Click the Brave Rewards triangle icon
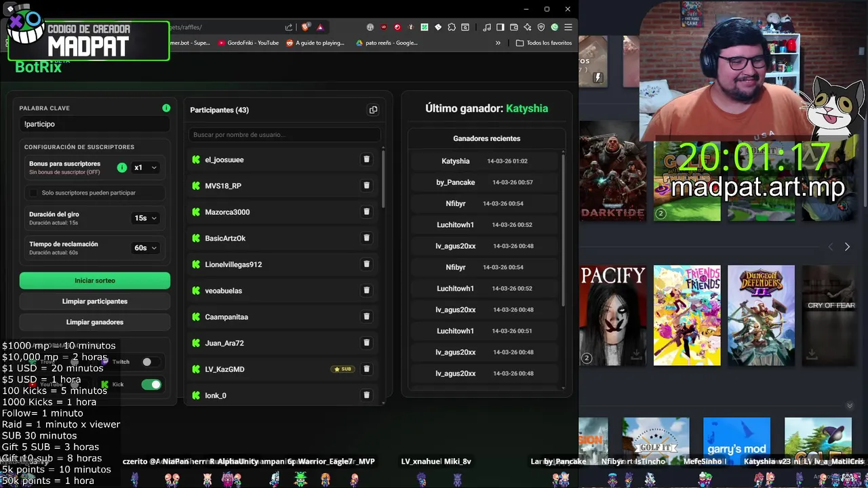 coord(320,27)
